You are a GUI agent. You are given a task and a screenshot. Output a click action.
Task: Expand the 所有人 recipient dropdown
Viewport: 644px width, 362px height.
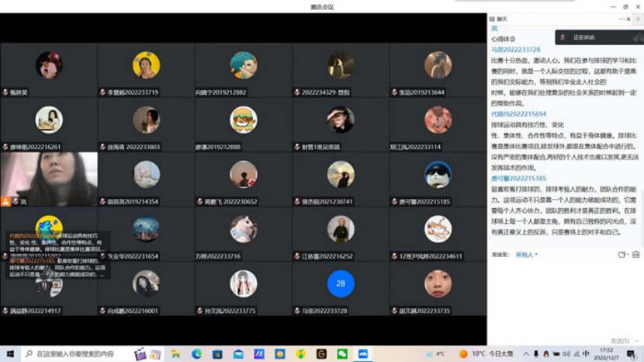pyautogui.click(x=526, y=254)
